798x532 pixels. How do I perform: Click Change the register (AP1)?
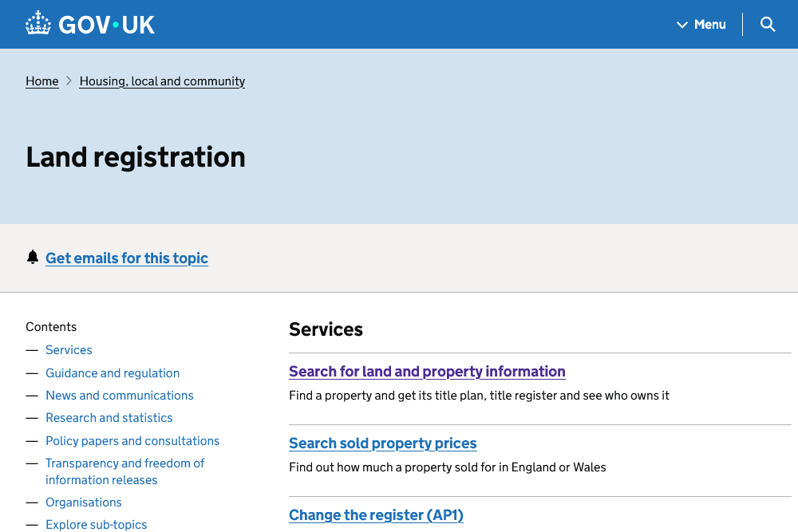[376, 514]
